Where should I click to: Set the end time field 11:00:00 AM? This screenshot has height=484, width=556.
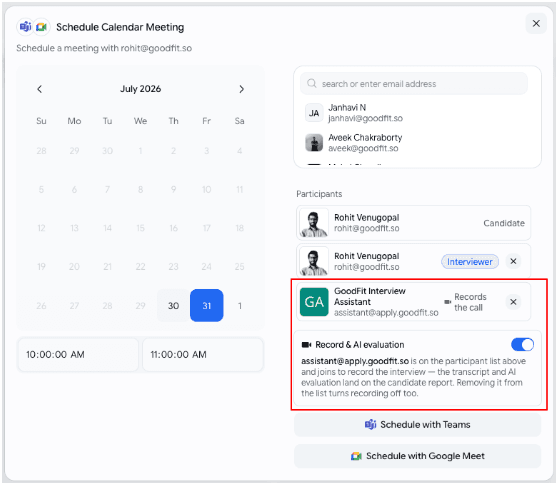(x=203, y=354)
